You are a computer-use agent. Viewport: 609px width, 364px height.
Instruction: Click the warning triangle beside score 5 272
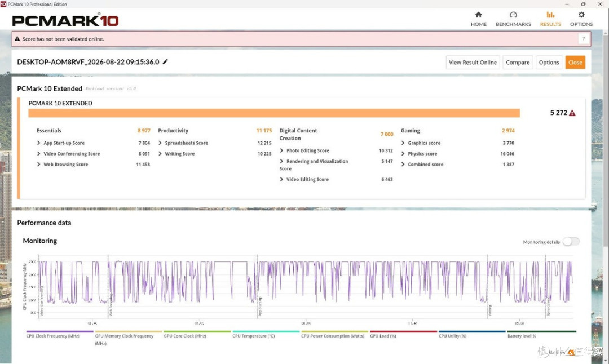click(x=572, y=113)
